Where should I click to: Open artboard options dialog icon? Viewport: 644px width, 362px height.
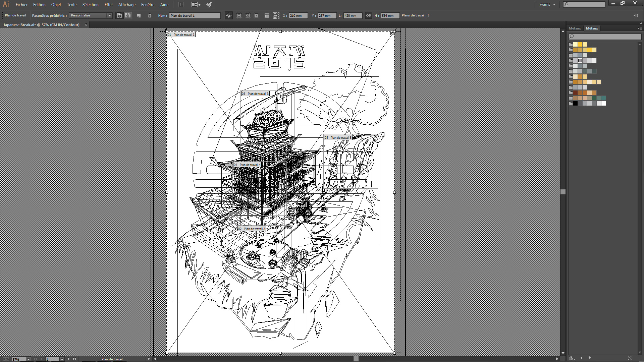coord(267,15)
